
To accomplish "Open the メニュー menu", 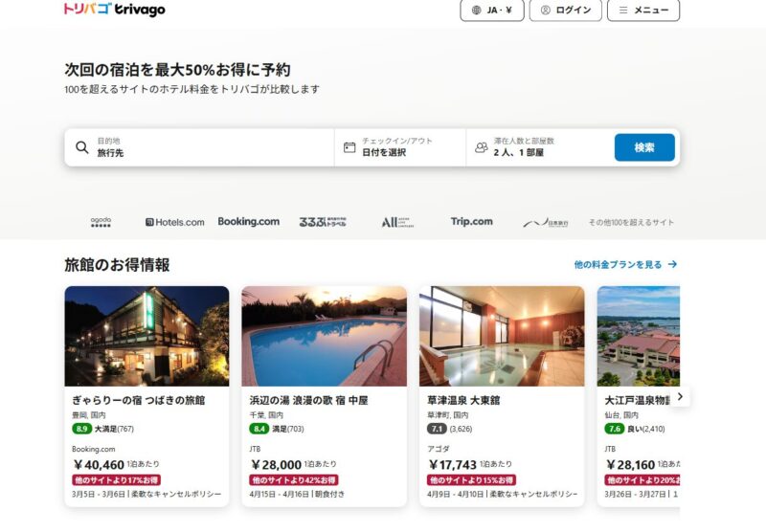I will coord(642,11).
